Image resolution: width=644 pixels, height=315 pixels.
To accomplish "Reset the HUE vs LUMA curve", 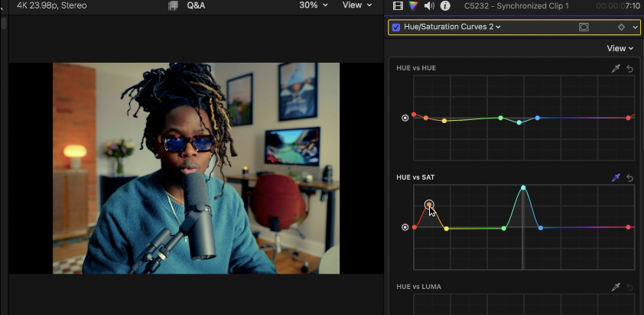I will (x=630, y=287).
